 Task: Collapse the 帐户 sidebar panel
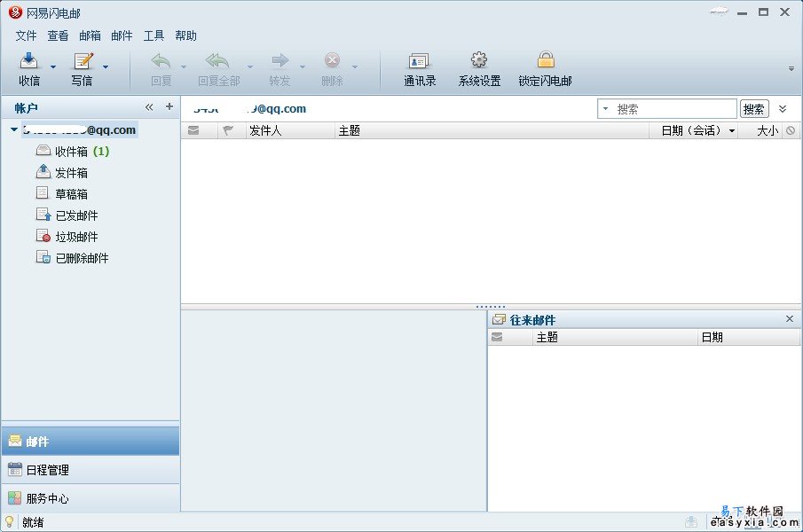tap(149, 107)
